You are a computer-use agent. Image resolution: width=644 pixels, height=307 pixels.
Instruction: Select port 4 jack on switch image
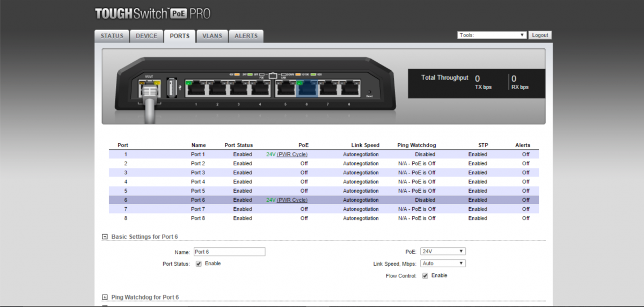[260, 87]
